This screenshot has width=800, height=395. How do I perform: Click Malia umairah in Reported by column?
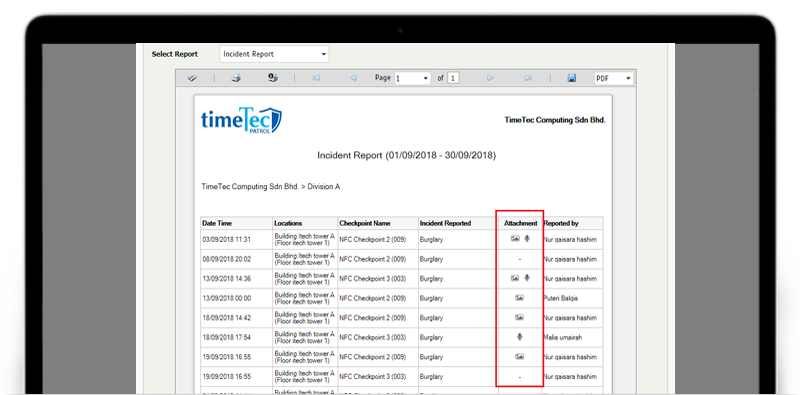[x=563, y=337]
